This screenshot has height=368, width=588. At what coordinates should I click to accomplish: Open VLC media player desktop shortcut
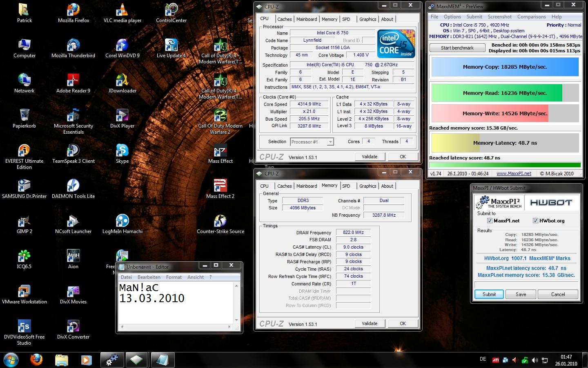[x=122, y=13]
